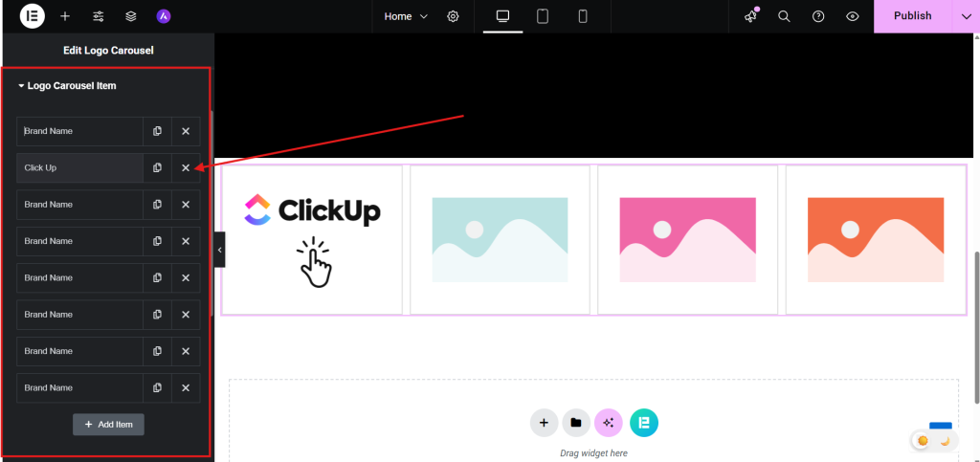
Task: Click the Elementor logo icon
Action: pyautogui.click(x=33, y=16)
